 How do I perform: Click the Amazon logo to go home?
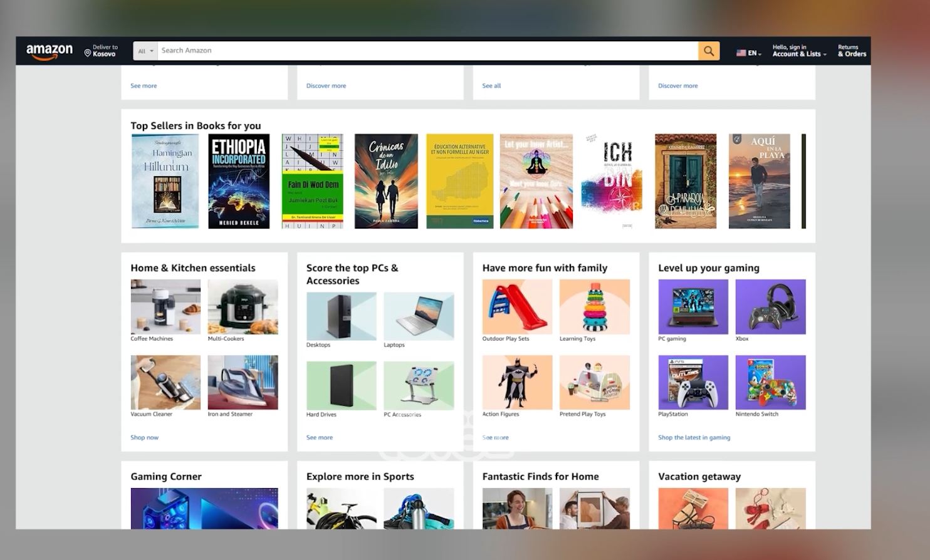click(49, 51)
